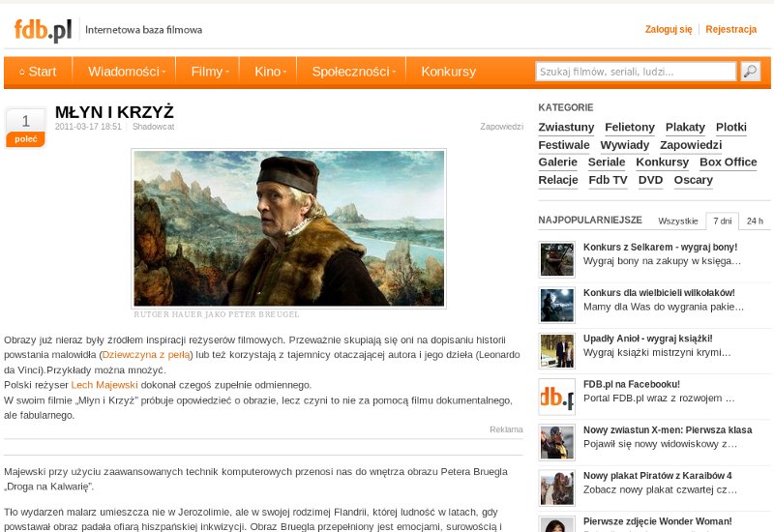Click the Zaloguj się link
Image resolution: width=774 pixels, height=532 pixels.
(669, 29)
